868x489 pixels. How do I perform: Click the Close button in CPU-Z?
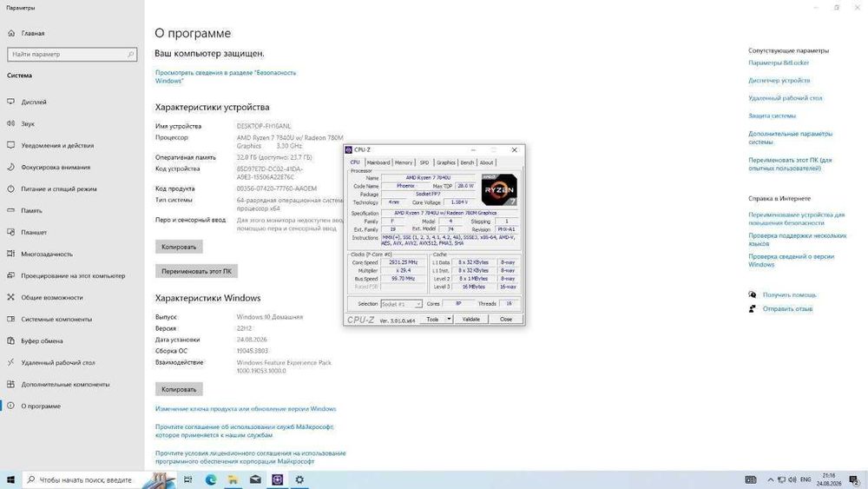[506, 319]
